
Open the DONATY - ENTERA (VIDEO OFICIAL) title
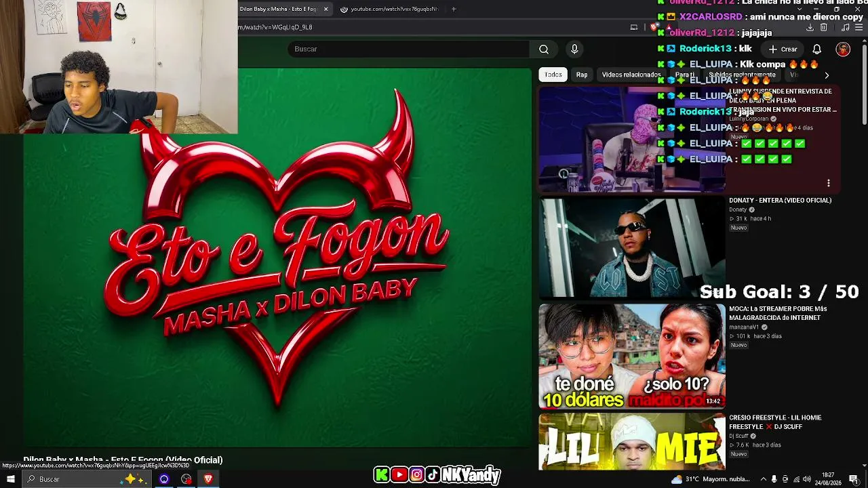pos(780,201)
